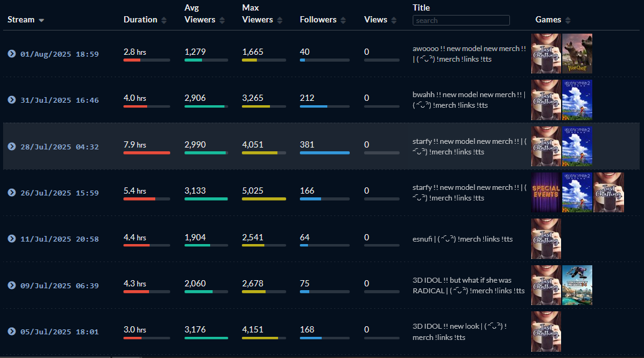
Task: Select the 3,176 avg viewers value
Action: click(x=195, y=329)
